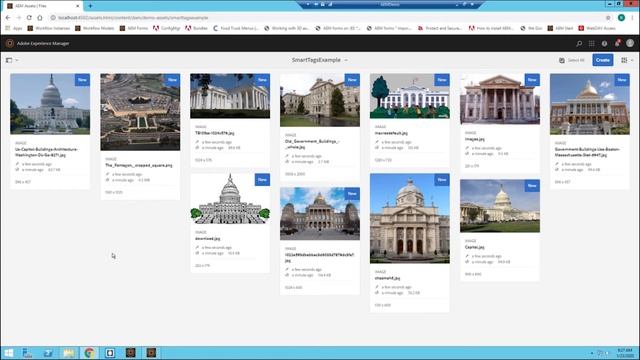The height and width of the screenshot is (360, 640).
Task: Select the tall domed stone building thumbnail
Action: (410, 218)
